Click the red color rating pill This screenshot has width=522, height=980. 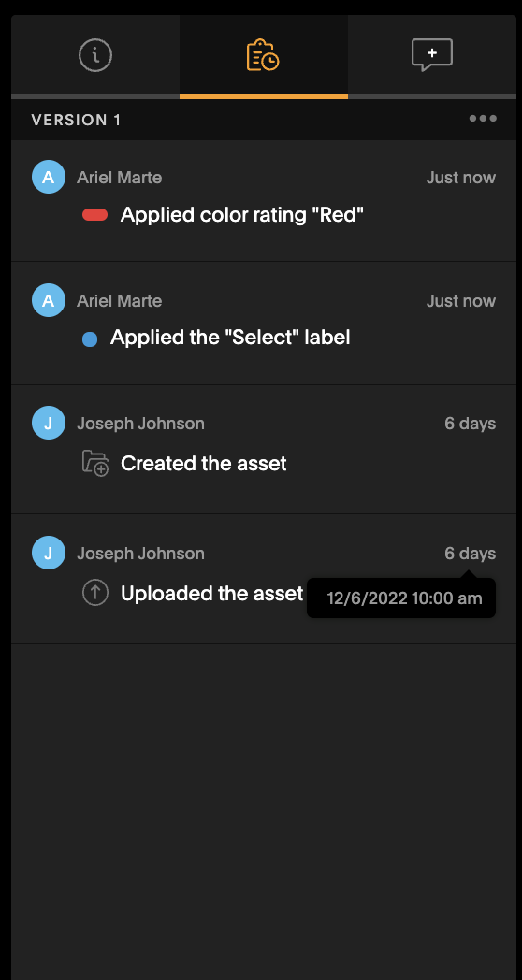pos(95,215)
